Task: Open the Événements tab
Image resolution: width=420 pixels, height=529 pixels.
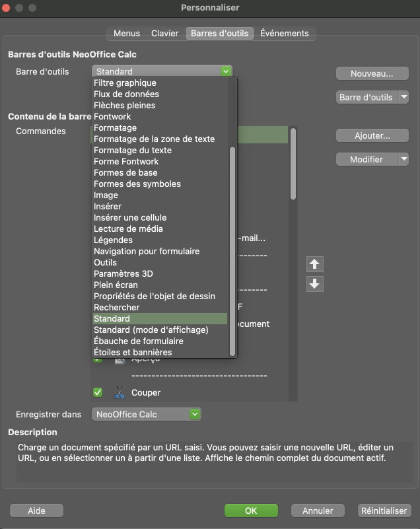Action: 284,33
